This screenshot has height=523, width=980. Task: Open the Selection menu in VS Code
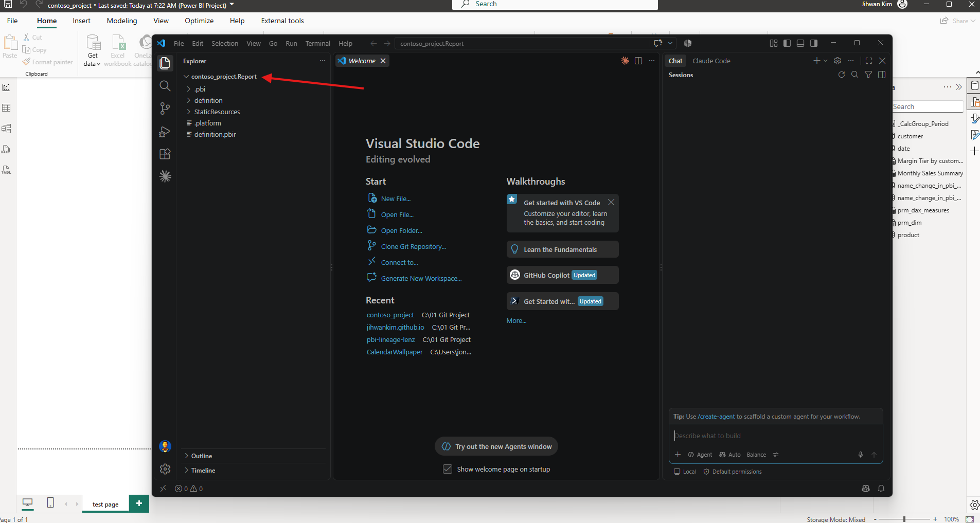pos(225,43)
